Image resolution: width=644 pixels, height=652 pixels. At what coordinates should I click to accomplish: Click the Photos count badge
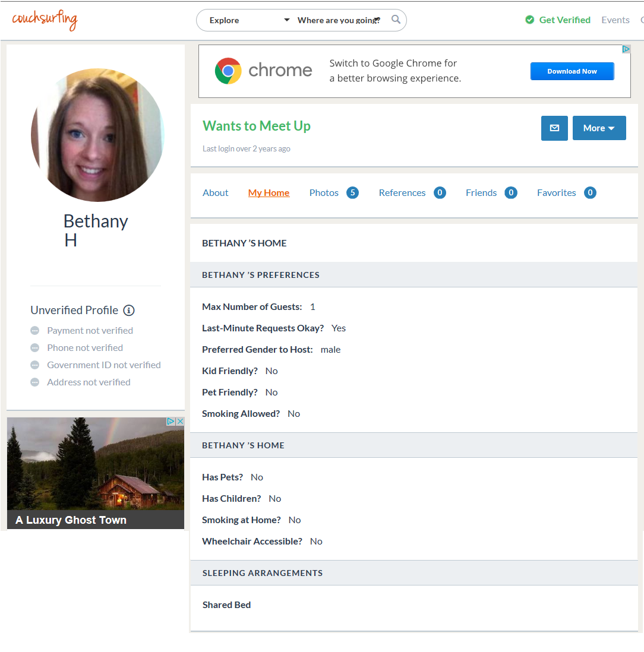[x=352, y=192]
